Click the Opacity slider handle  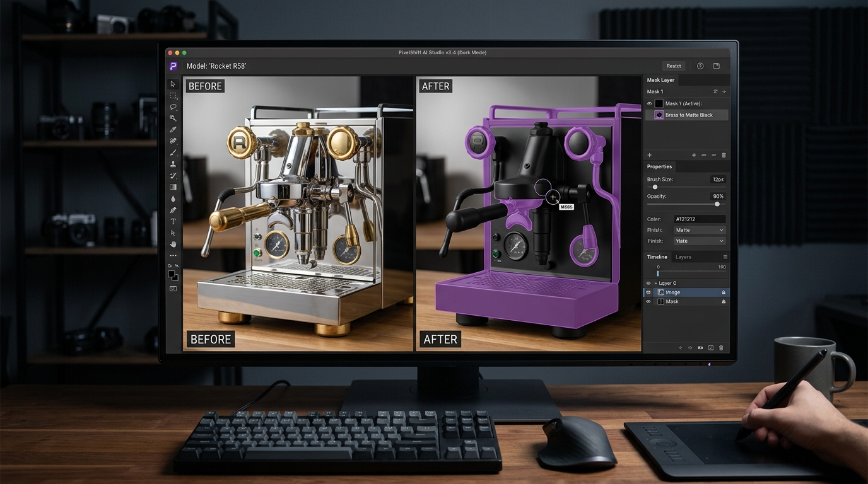pyautogui.click(x=717, y=204)
